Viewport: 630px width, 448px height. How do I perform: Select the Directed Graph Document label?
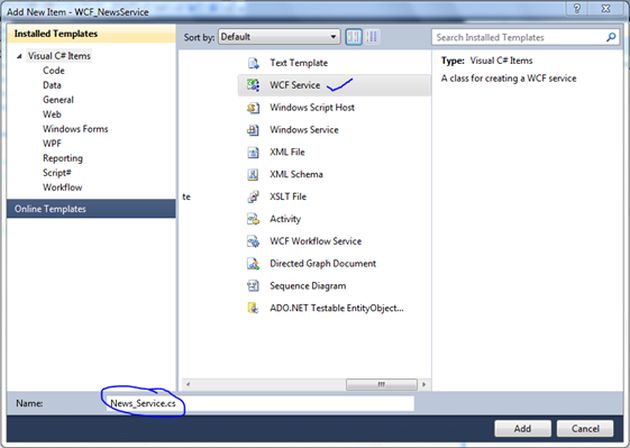(323, 264)
